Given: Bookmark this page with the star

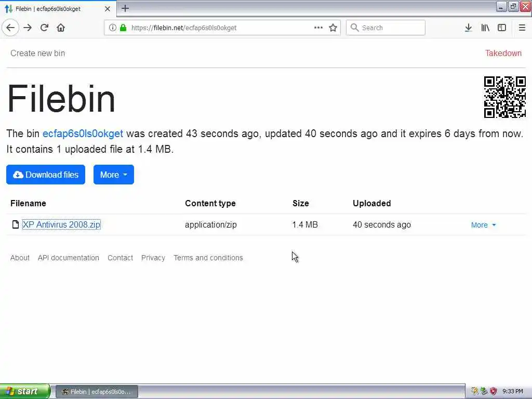Looking at the screenshot, I should (x=333, y=28).
